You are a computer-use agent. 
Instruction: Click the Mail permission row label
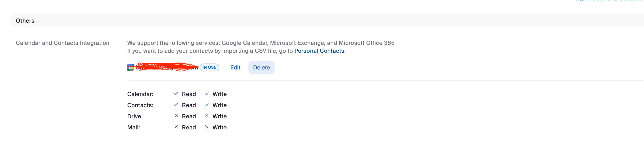[x=133, y=128]
